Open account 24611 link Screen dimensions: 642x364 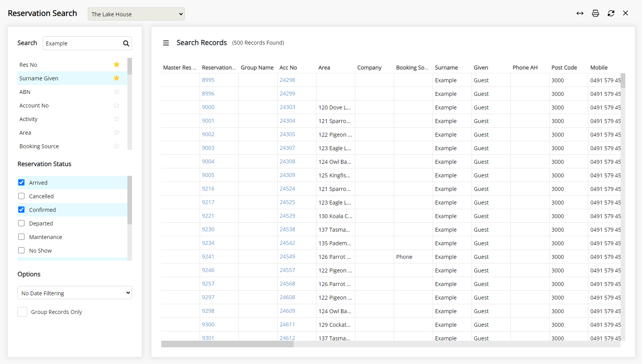(x=287, y=324)
